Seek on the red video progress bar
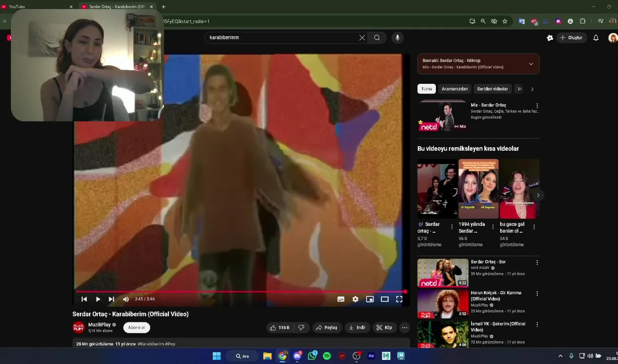This screenshot has height=364, width=618. (x=240, y=292)
